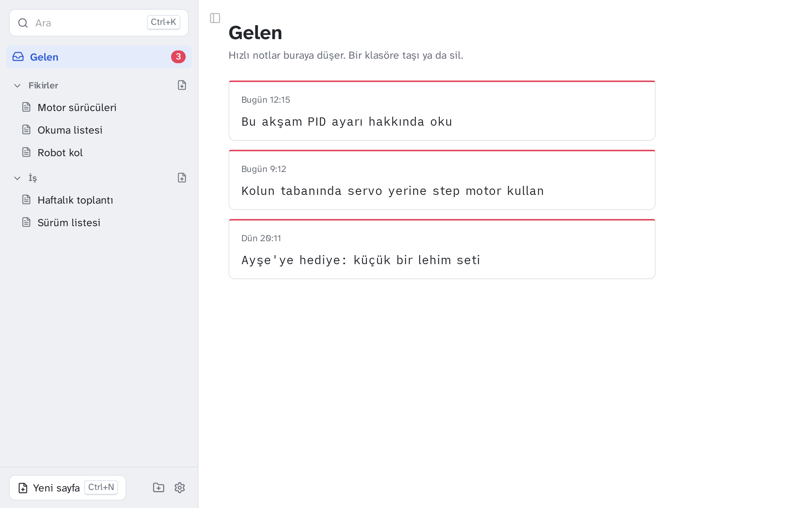Open the Robot kol page
812x508 pixels.
[x=99, y=153]
